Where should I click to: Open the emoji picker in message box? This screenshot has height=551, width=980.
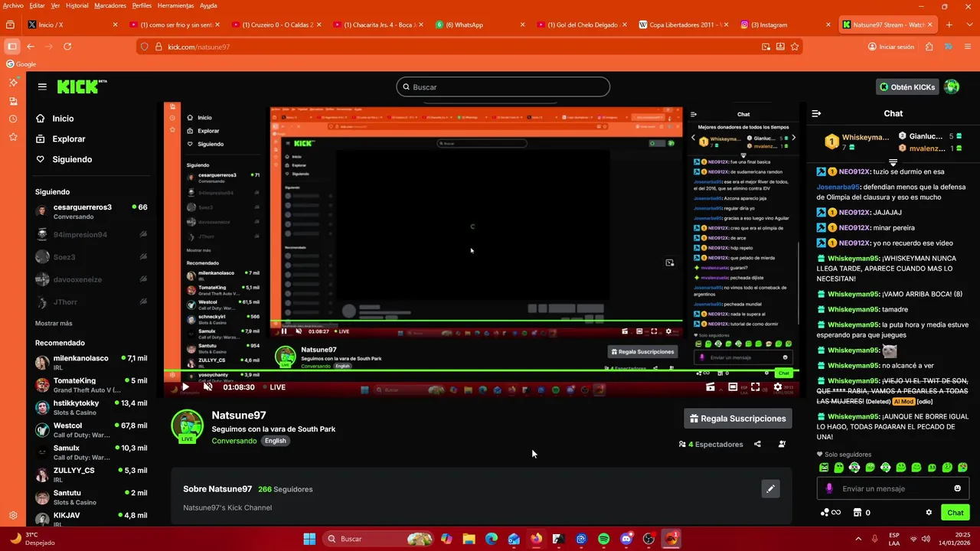tap(957, 488)
